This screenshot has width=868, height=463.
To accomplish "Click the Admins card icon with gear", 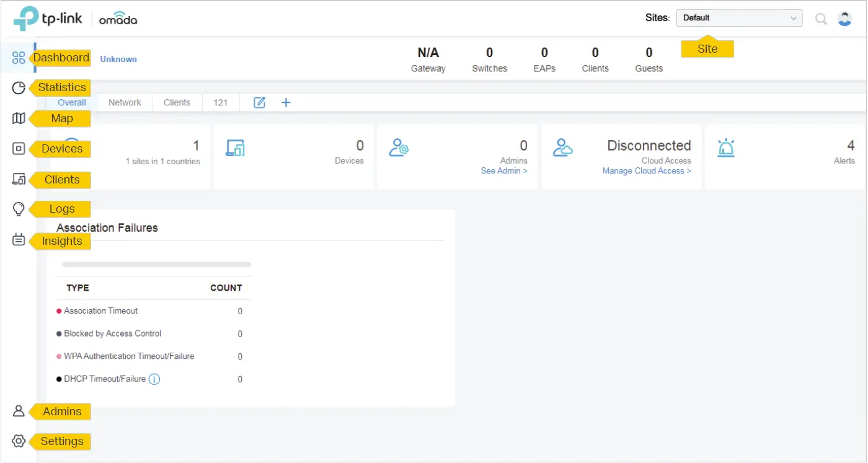I will tap(399, 148).
